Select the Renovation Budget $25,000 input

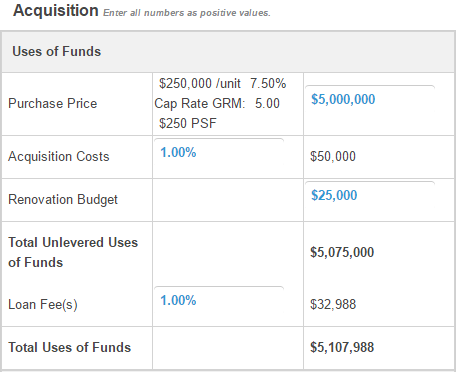(370, 196)
